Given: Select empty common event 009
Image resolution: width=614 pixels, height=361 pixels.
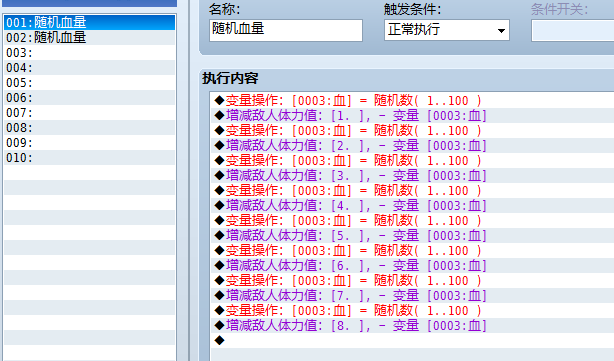Looking at the screenshot, I should [x=89, y=143].
